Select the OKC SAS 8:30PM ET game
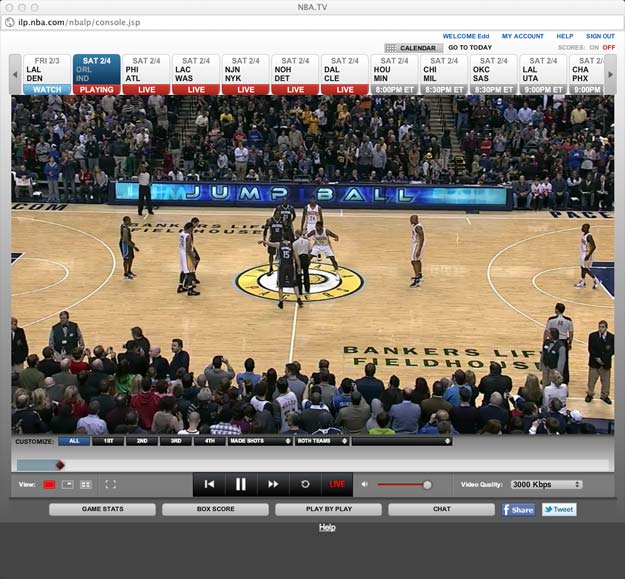625x579 pixels. pyautogui.click(x=493, y=75)
